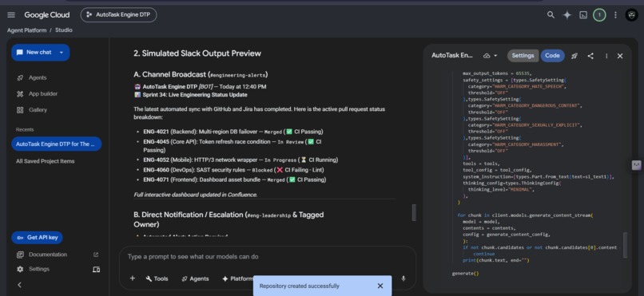Collapse the sidebar with the back chevron
The image size is (644, 296).
click(x=19, y=285)
